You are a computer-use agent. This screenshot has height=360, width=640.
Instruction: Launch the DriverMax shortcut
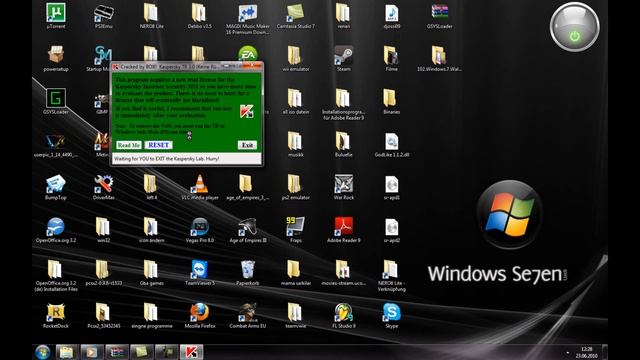pos(103,187)
